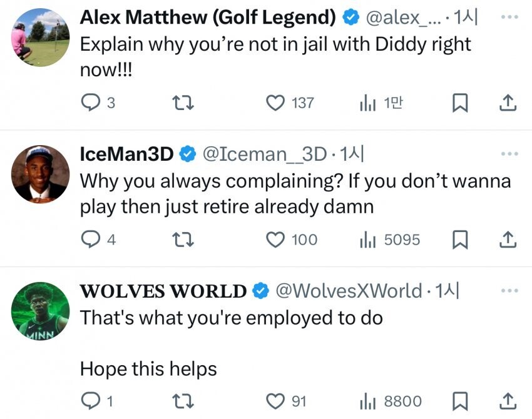Retweet IceMan3D's complaining tweet
This screenshot has height=419, width=532.
pos(185,239)
